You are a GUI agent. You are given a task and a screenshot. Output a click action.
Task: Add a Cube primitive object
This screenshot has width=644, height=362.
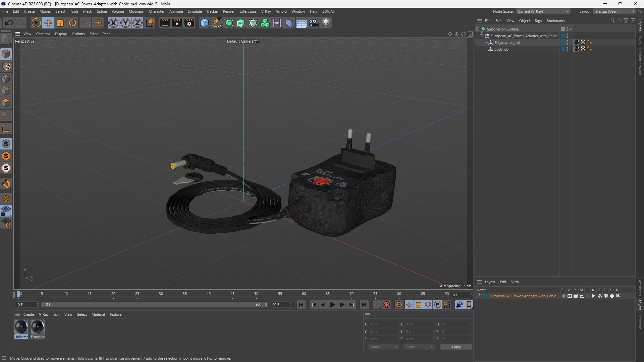[204, 23]
